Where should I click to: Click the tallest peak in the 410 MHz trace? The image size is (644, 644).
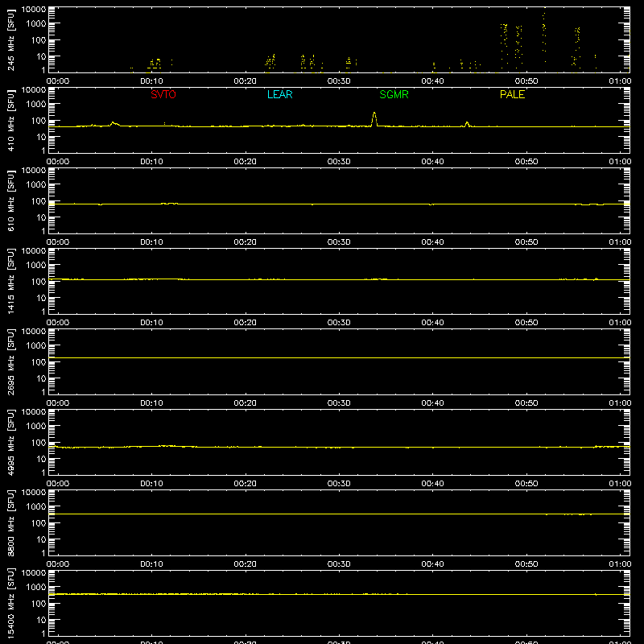(374, 119)
